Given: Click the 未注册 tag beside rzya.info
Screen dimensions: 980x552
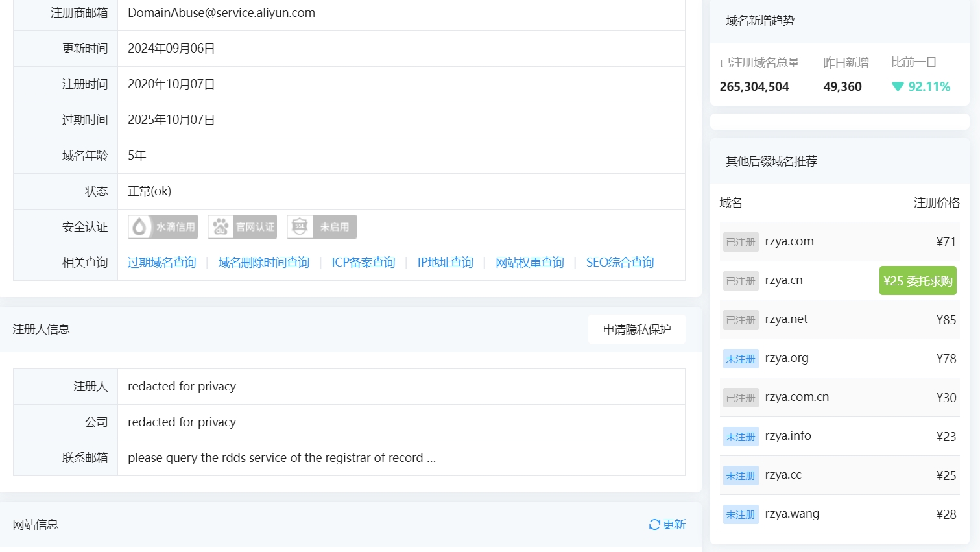Looking at the screenshot, I should [741, 437].
